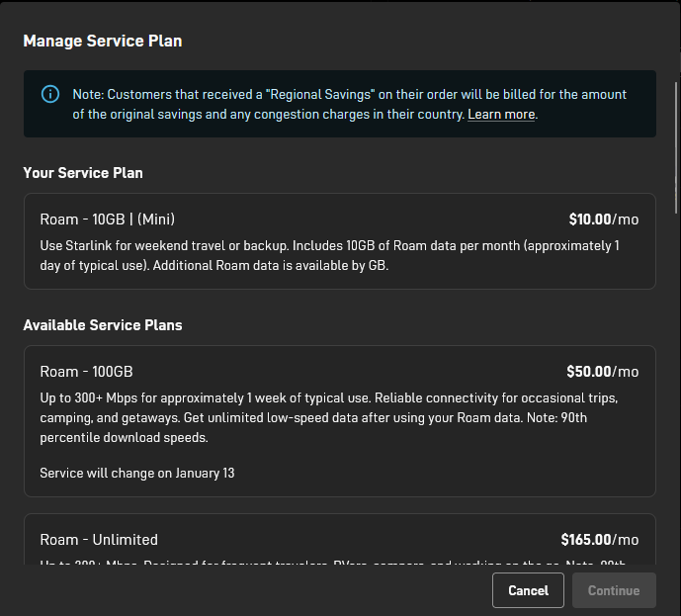Screen dimensions: 681x616
Task: Click the info icon in the note banner
Action: click(49, 94)
